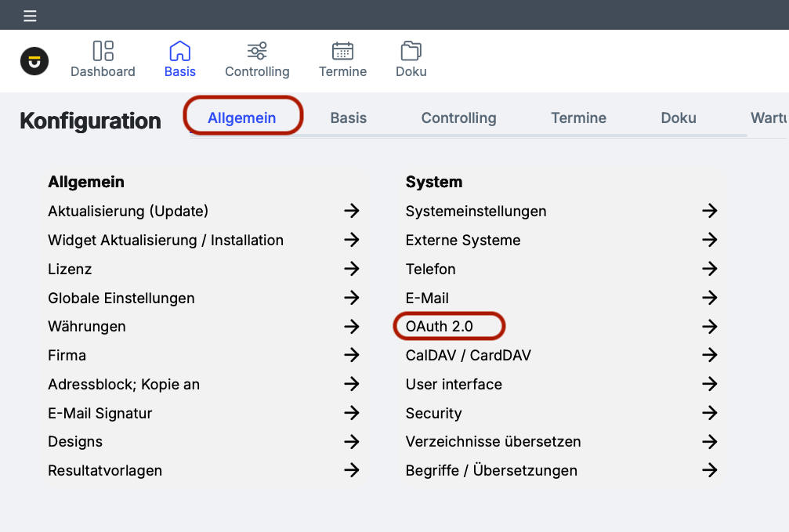Open the Doku folder icon
This screenshot has width=789, height=532.
(411, 52)
